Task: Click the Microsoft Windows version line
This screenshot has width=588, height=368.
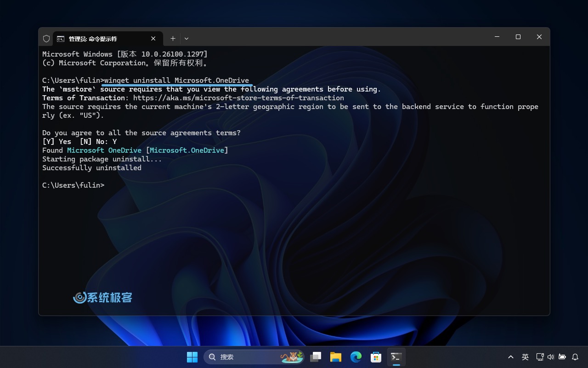Action: coord(125,54)
